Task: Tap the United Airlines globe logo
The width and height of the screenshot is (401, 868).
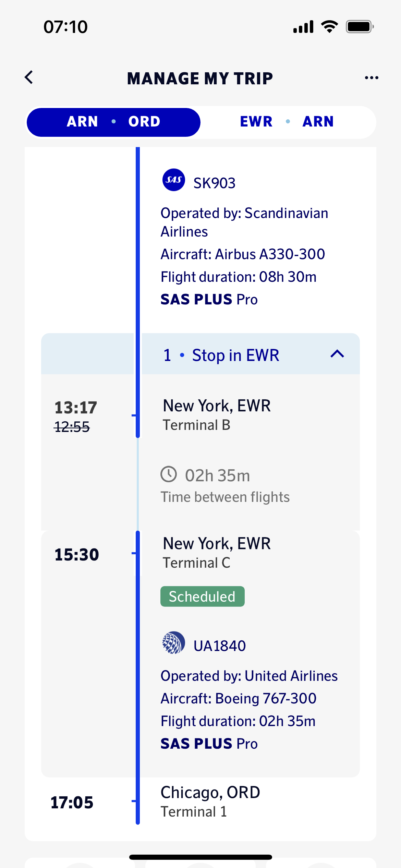Action: click(174, 643)
